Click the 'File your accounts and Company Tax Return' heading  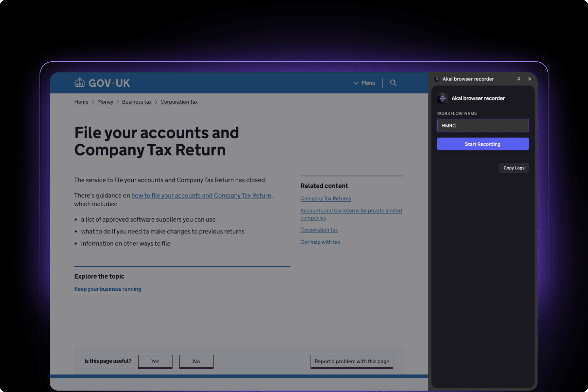pos(156,141)
